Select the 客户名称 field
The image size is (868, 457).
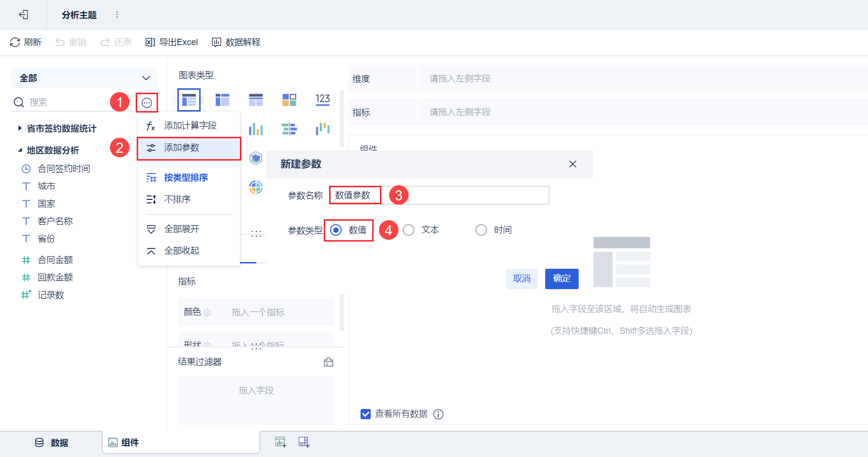point(55,221)
